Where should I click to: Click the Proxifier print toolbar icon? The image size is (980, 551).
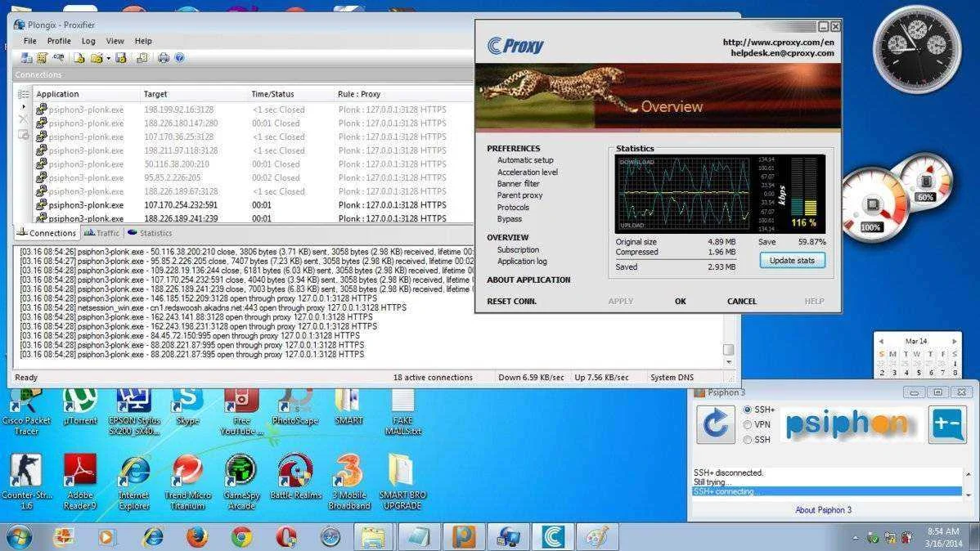(x=163, y=58)
